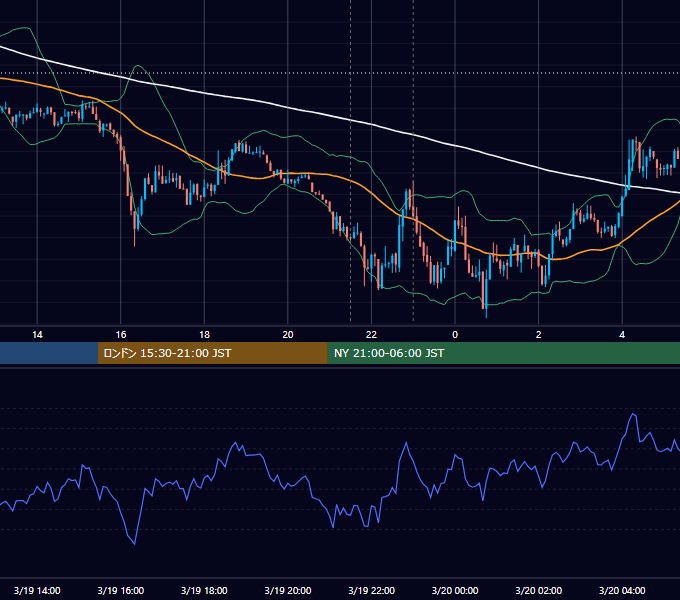Click the 3/19 18:00 time label
The height and width of the screenshot is (600, 680).
point(204,590)
